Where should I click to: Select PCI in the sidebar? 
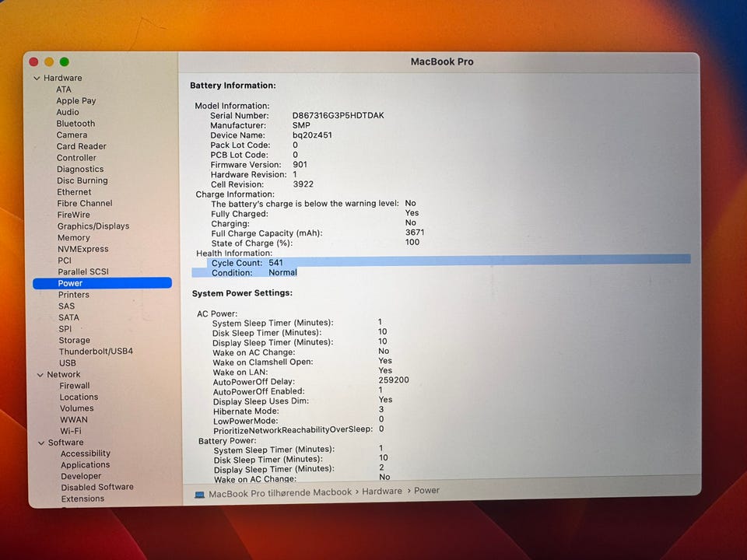tap(65, 261)
